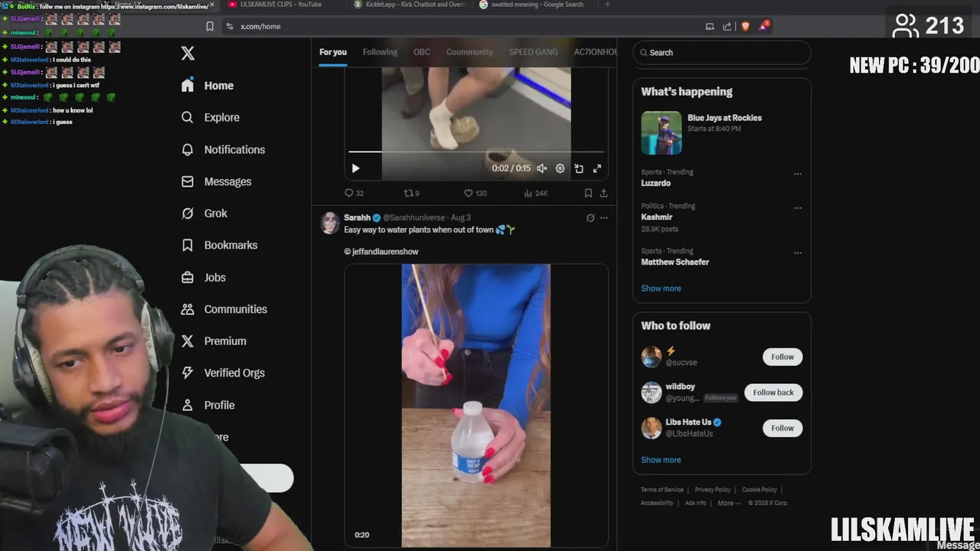980x551 pixels.
Task: Click the Brave Shields lion icon
Action: (746, 26)
